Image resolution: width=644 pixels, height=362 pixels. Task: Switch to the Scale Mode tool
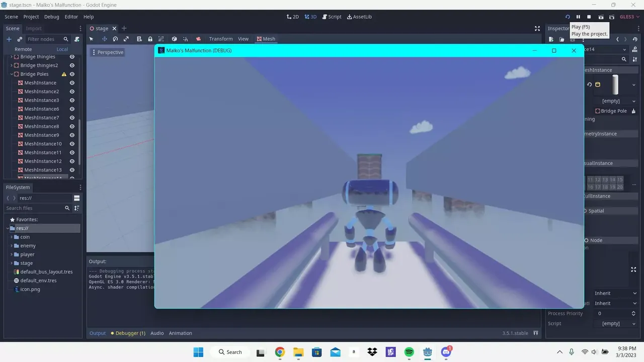[x=126, y=39]
